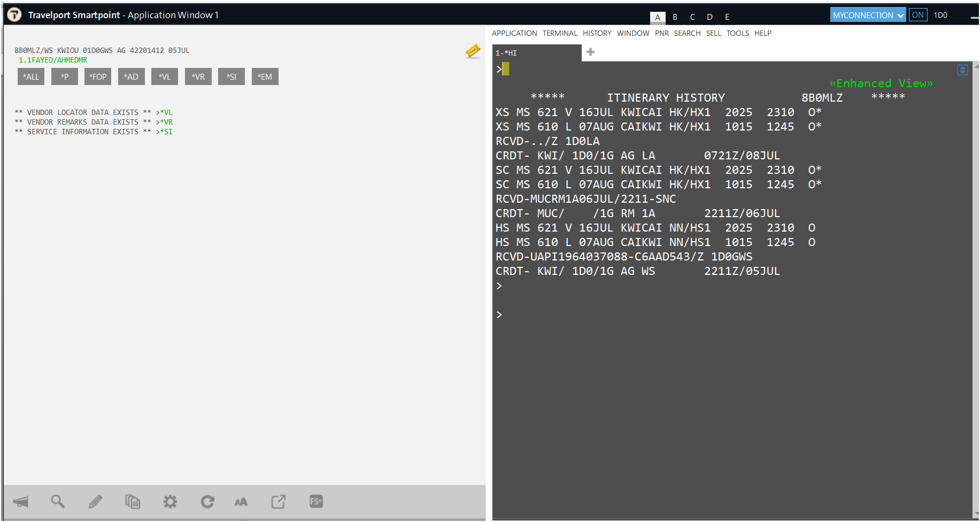Click the >*VR vendor remarks link
Image resolution: width=980 pixels, height=522 pixels.
[x=164, y=122]
